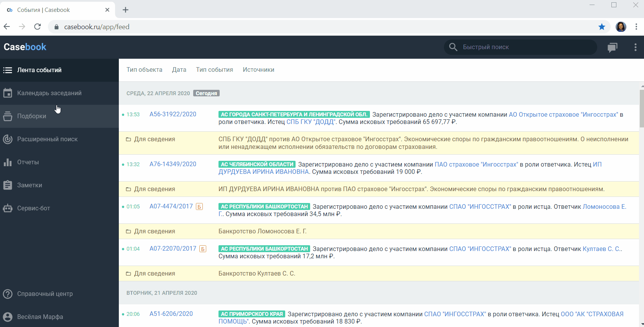Click the АС ПРИМОРСКОГО КРАЯ court tag

(252, 314)
